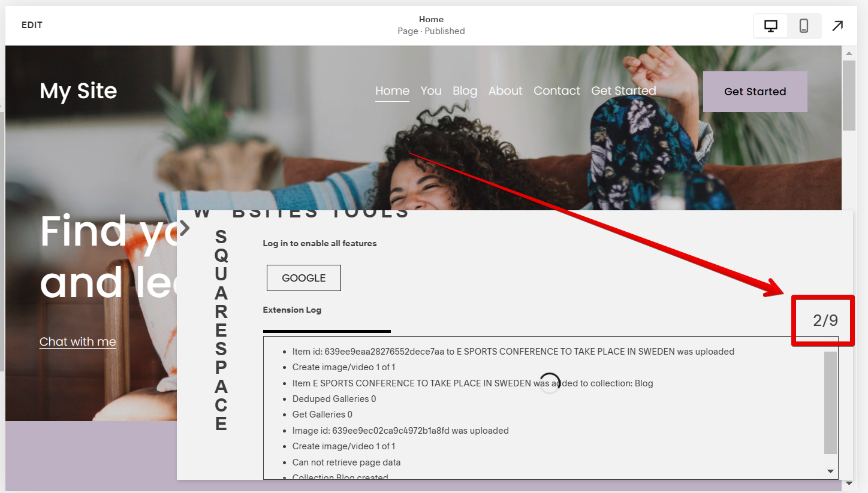
Task: Click the 'Log in to enable all features' text
Action: [x=320, y=244]
